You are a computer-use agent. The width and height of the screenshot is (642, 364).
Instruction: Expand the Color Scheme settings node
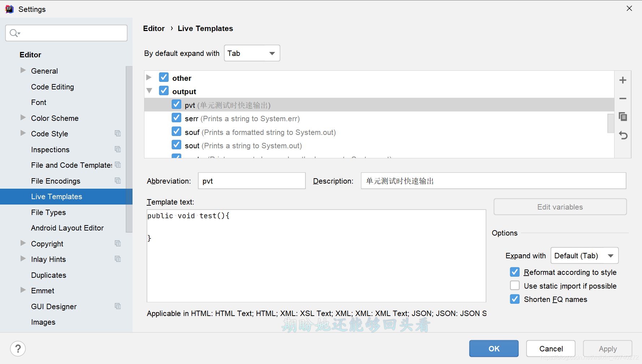tap(23, 118)
